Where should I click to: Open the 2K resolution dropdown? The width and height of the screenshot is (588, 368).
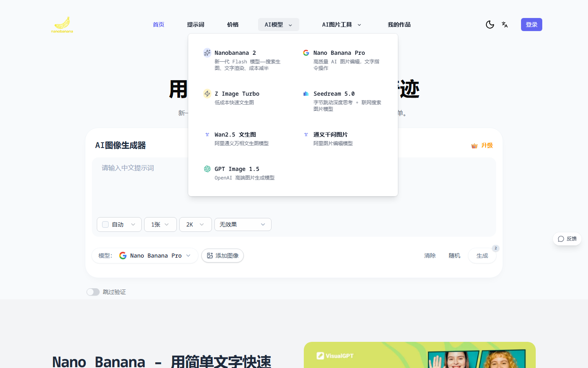coord(196,224)
